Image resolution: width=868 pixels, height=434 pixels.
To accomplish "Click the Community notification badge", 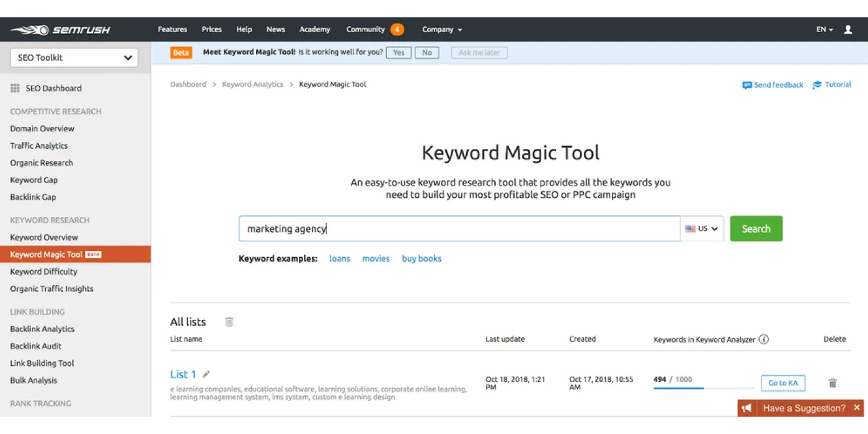I will 397,30.
